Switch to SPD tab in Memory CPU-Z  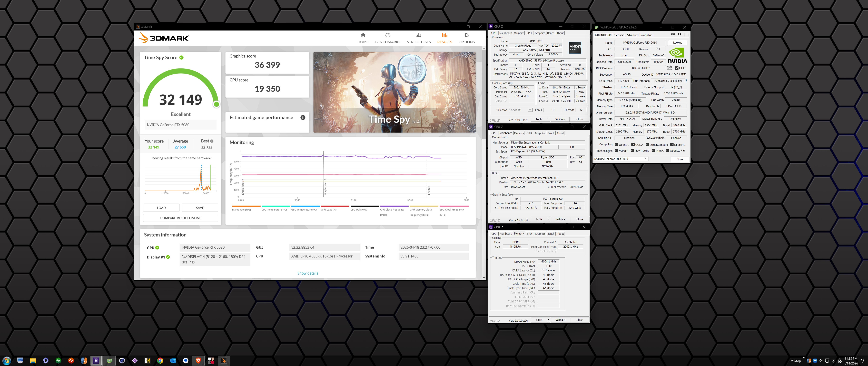[x=529, y=234]
